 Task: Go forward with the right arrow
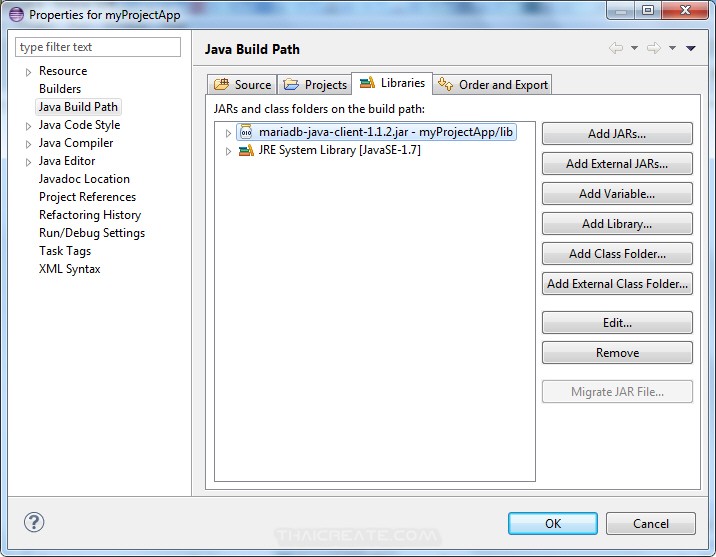(653, 48)
